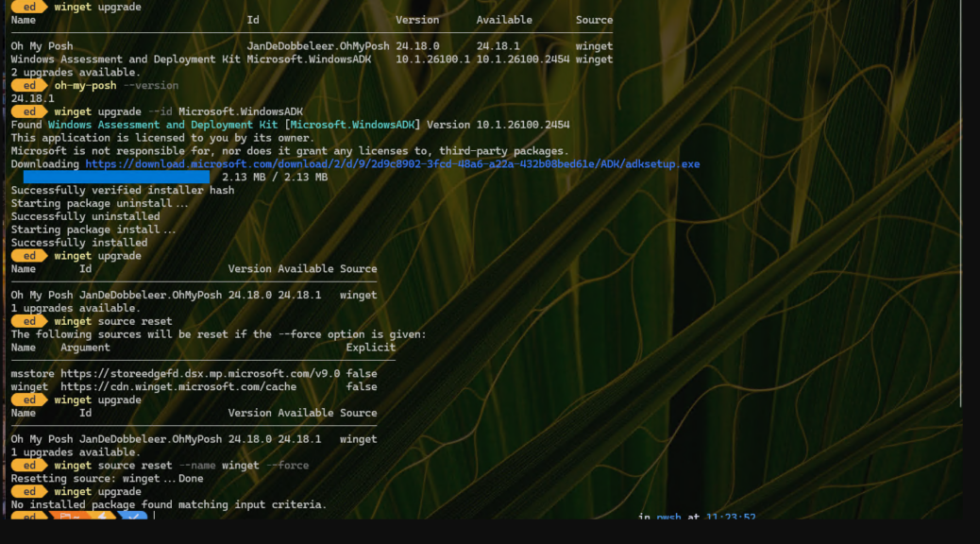The image size is (980, 544).
Task: Click the lightning bolt prompt segment
Action: point(104,516)
